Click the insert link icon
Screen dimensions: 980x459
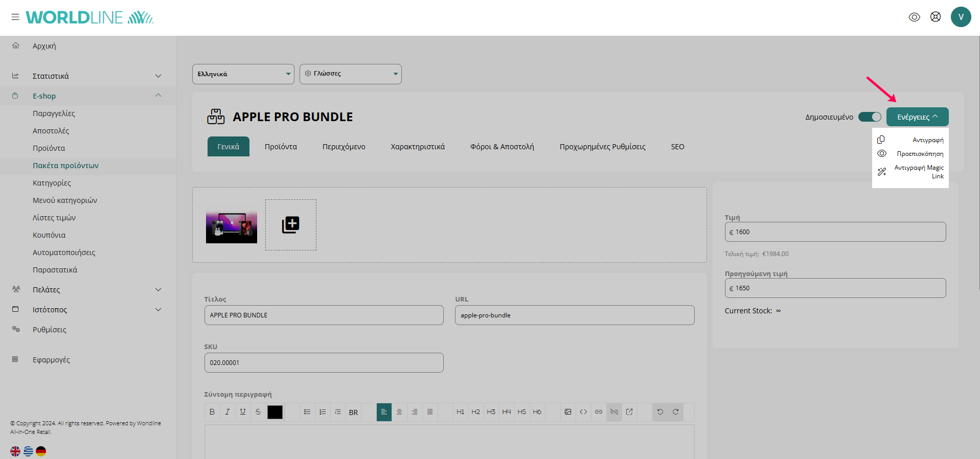click(599, 412)
